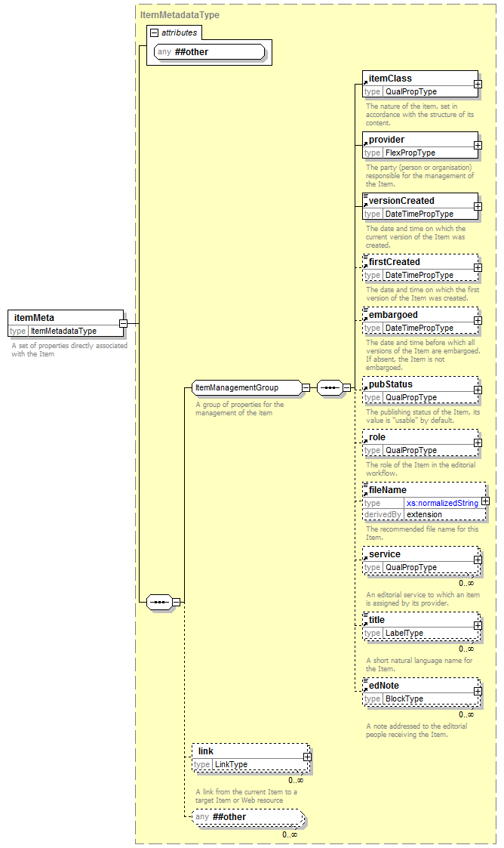Click the xs:normalizedString type link
The image size is (504, 848).
pyautogui.click(x=441, y=503)
